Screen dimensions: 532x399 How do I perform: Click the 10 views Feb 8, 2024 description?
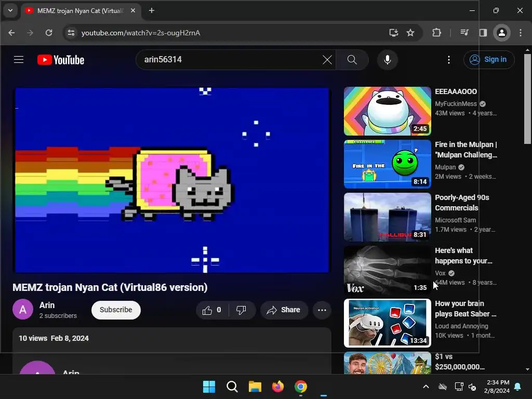(x=54, y=338)
